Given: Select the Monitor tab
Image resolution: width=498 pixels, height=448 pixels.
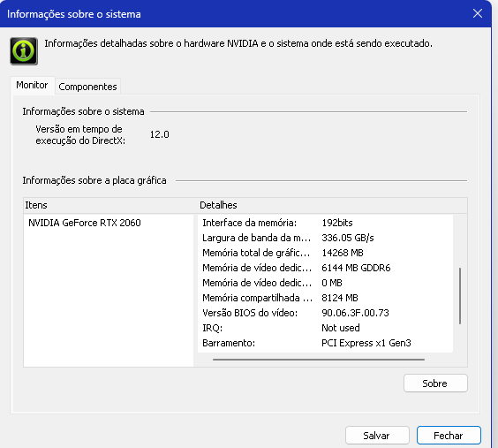Looking at the screenshot, I should 32,85.
